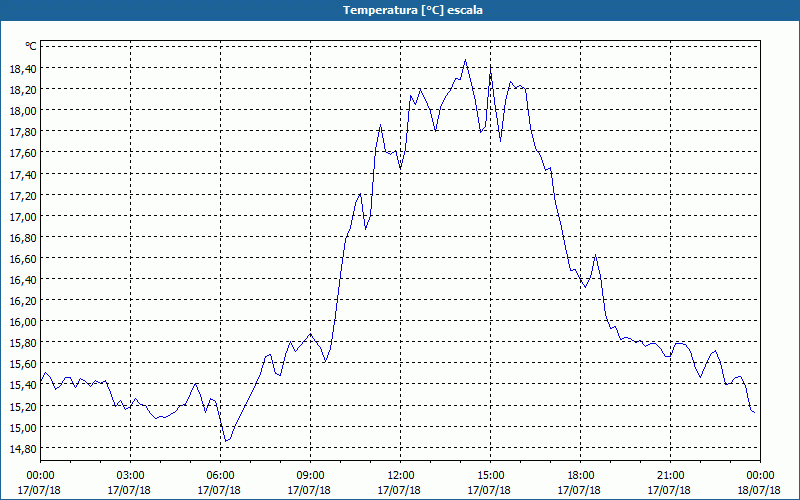Click the 16,20 y-axis value
This screenshot has width=800, height=500.
pos(23,300)
